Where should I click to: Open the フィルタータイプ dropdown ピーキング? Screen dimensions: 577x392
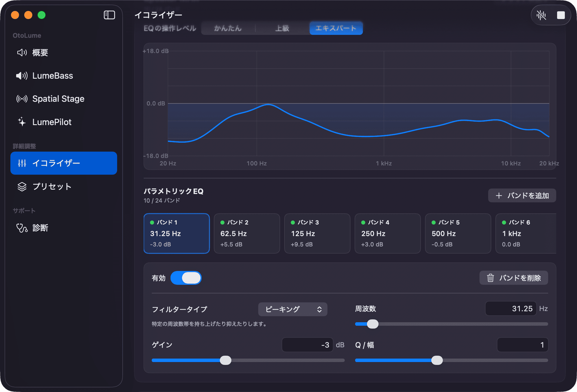(293, 309)
